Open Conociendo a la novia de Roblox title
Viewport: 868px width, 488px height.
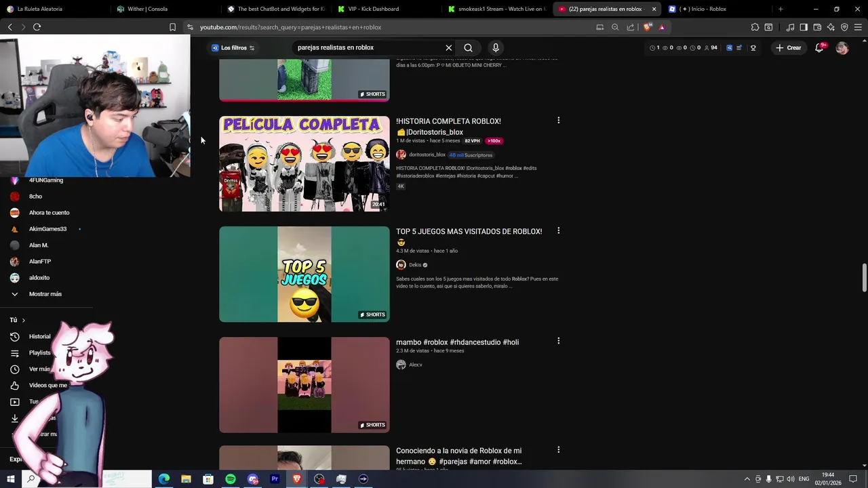[459, 456]
